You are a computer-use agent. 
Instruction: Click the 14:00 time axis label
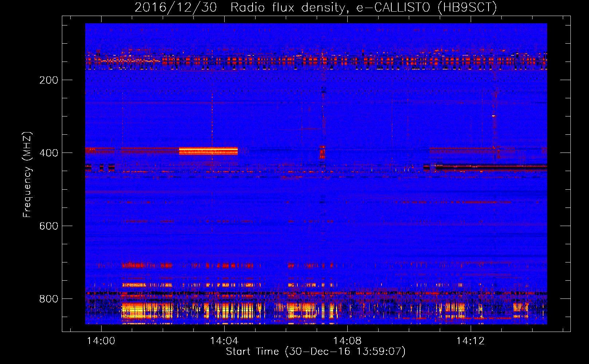[101, 341]
